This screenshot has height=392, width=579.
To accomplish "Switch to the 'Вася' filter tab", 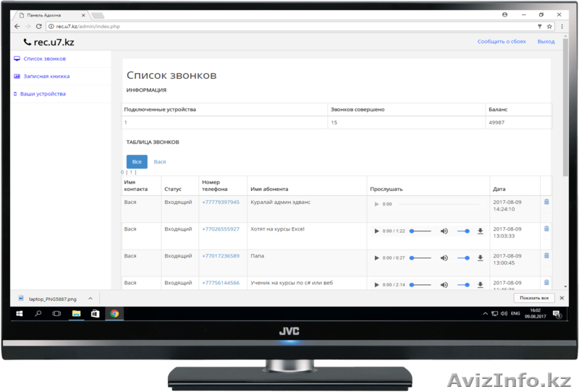I will 160,162.
